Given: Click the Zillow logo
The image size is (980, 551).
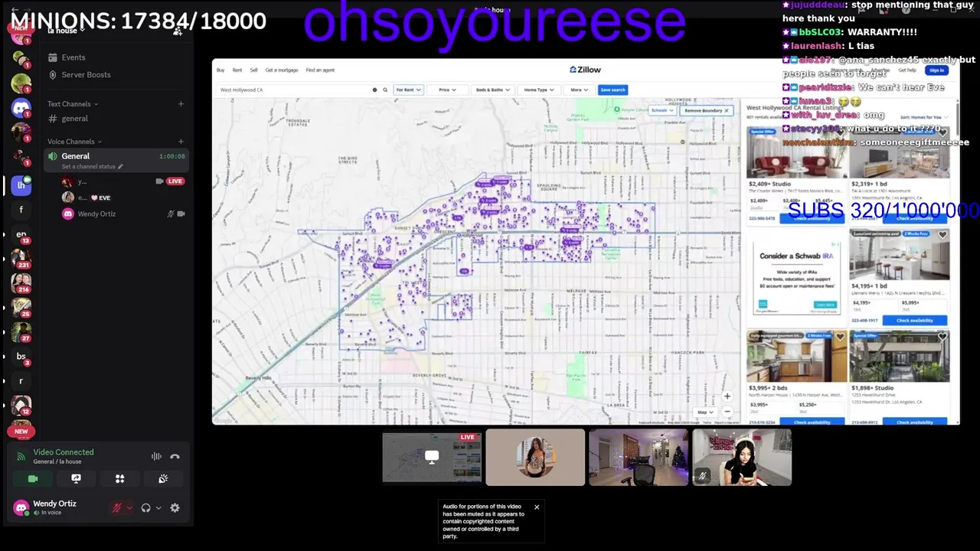Looking at the screenshot, I should (x=585, y=70).
